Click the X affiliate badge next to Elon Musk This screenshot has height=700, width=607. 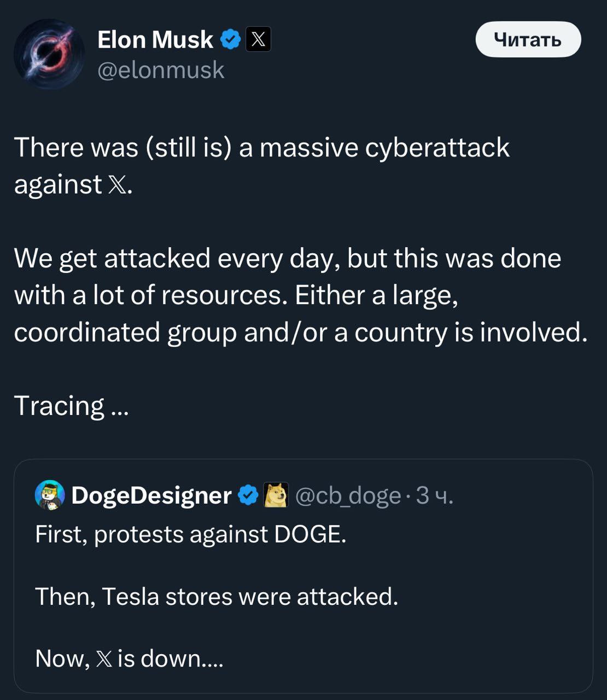[x=258, y=40]
